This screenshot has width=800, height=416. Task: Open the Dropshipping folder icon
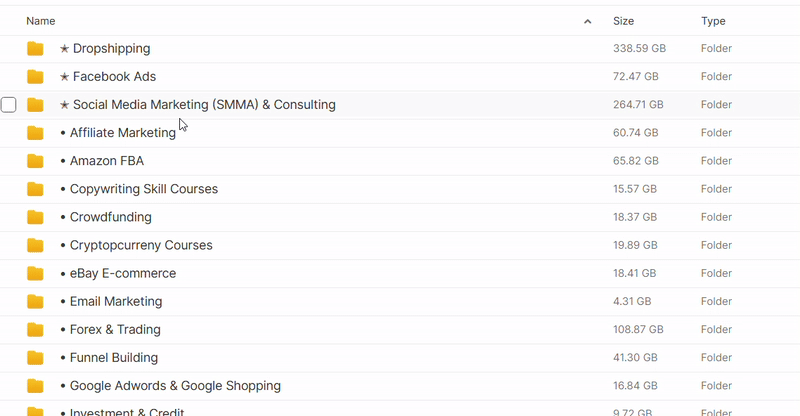pyautogui.click(x=35, y=48)
